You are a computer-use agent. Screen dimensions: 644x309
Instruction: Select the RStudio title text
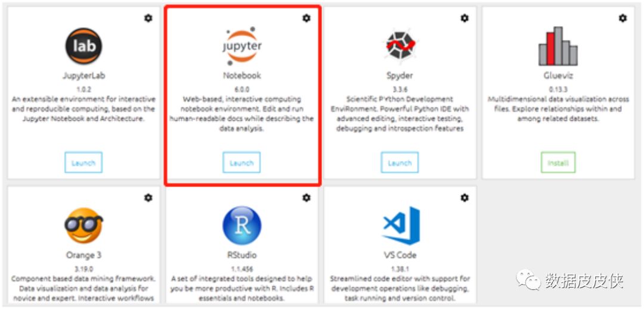click(x=242, y=255)
